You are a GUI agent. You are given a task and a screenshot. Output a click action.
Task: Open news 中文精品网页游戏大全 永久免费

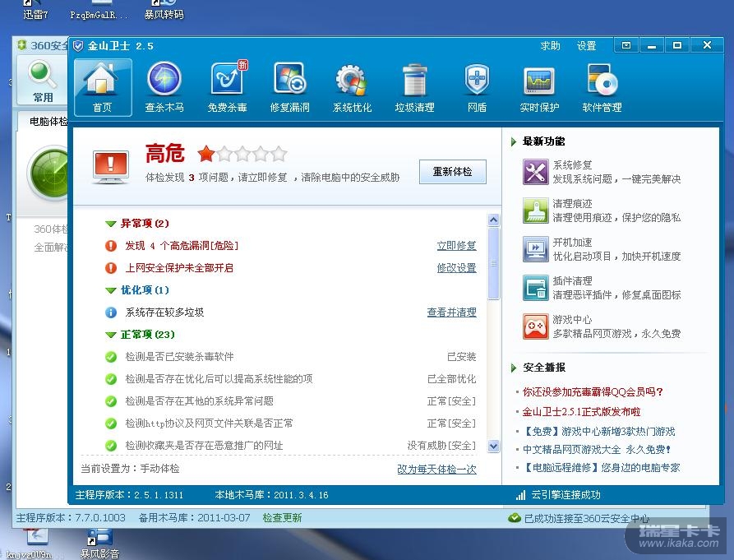(597, 450)
